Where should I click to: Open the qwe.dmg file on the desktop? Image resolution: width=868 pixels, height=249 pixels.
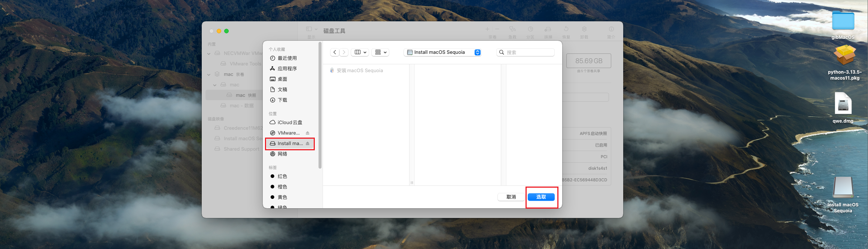tap(843, 104)
